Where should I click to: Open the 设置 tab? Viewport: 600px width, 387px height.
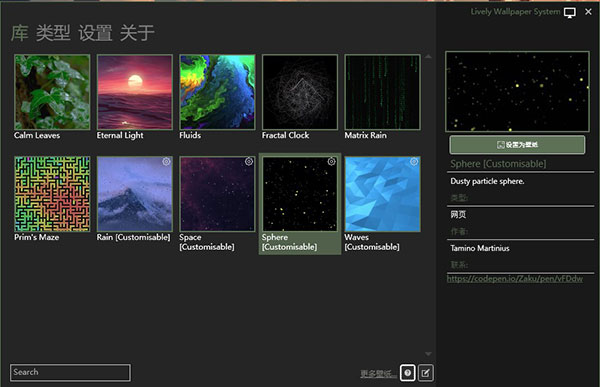[x=95, y=33]
